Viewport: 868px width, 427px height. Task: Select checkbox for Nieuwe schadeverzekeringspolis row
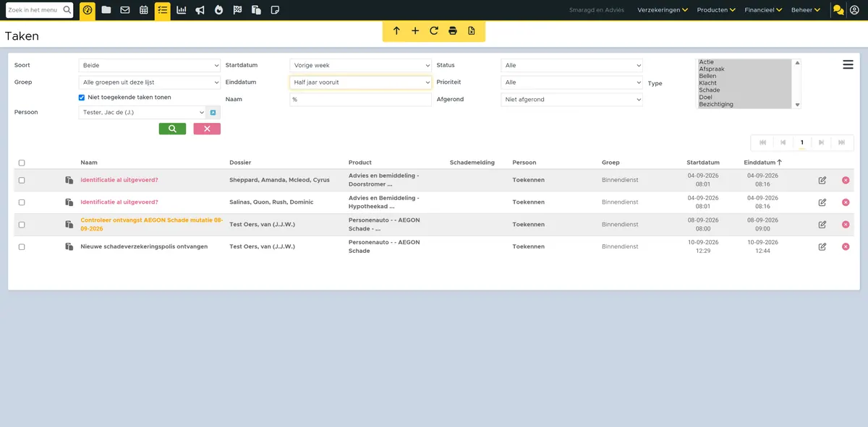22,247
